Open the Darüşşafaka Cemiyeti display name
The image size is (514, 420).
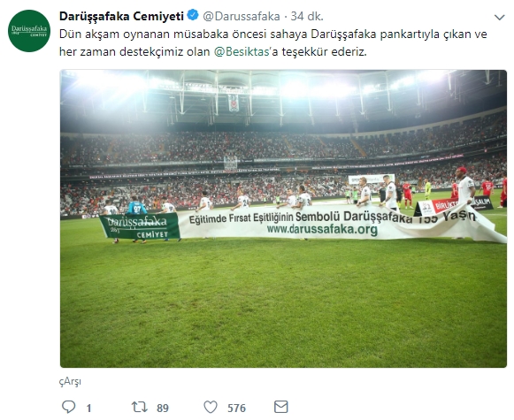(121, 16)
